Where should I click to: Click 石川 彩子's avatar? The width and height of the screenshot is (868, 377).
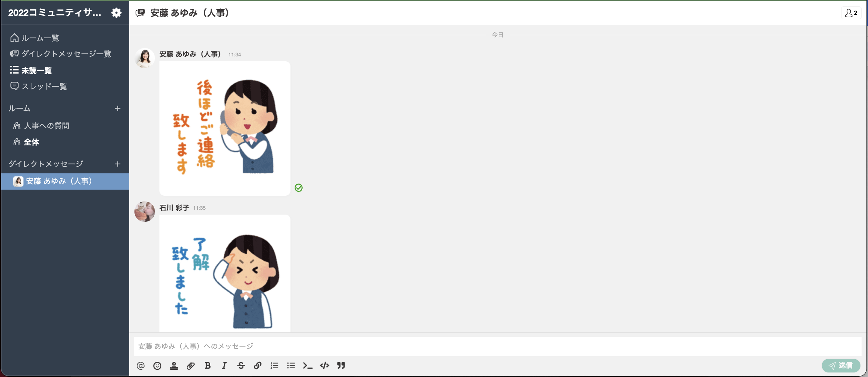[x=145, y=212]
